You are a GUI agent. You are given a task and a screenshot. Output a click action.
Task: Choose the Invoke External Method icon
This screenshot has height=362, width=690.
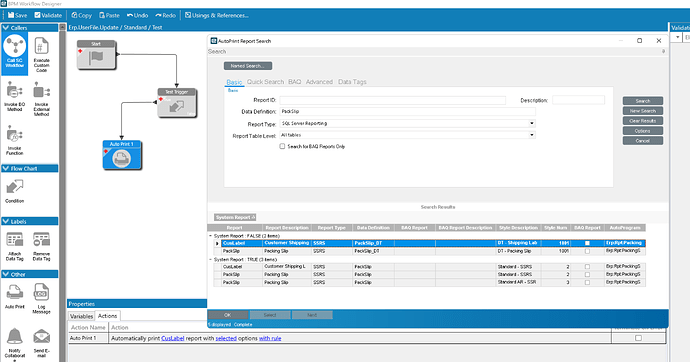(x=41, y=99)
